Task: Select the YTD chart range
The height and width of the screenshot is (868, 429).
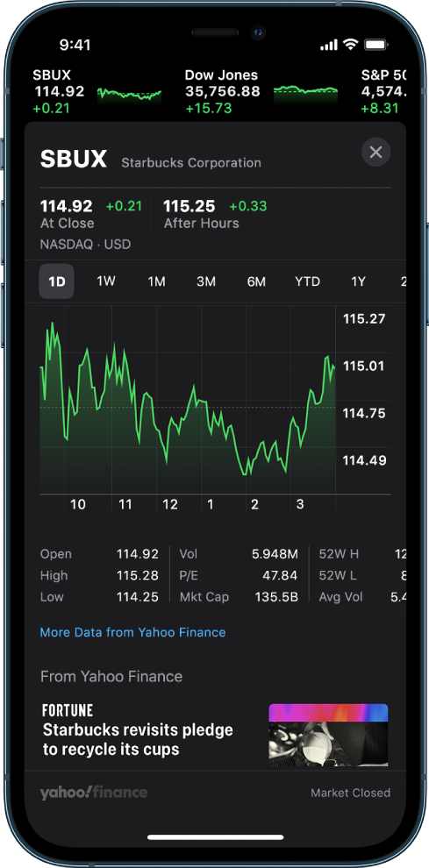Action: pyautogui.click(x=308, y=281)
